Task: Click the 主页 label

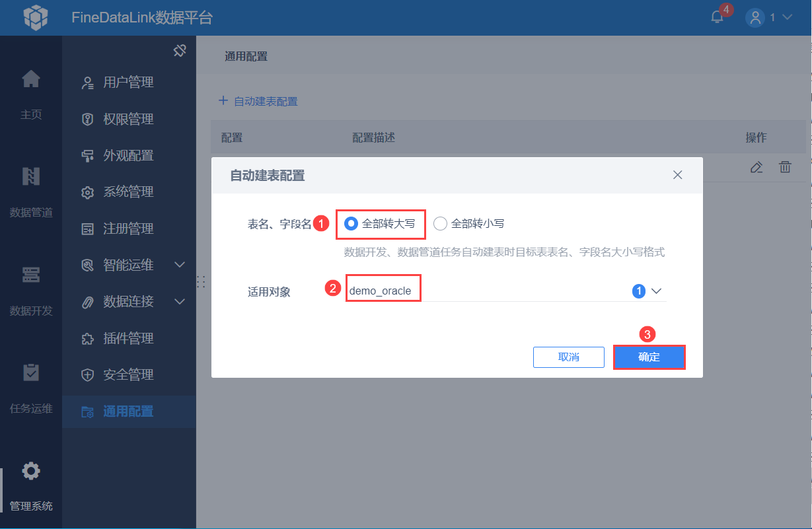Action: (x=31, y=115)
